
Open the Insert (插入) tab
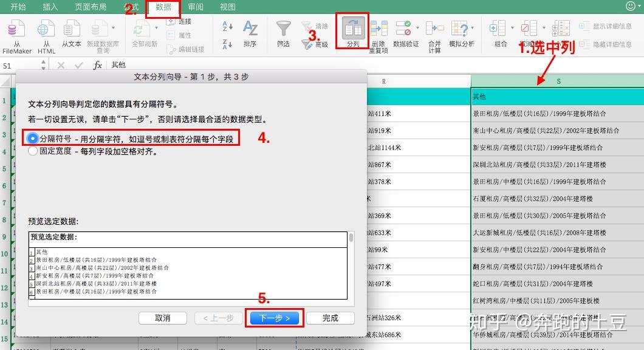tap(50, 7)
